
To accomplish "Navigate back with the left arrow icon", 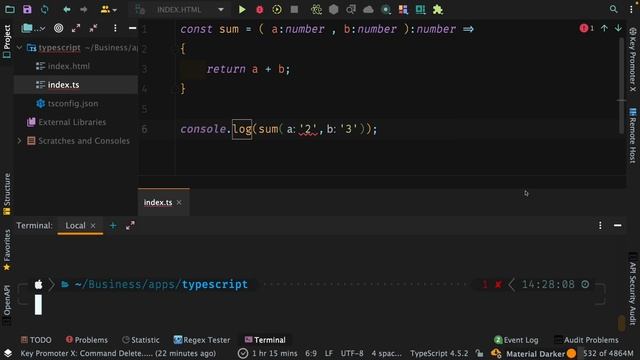I will coord(67,9).
